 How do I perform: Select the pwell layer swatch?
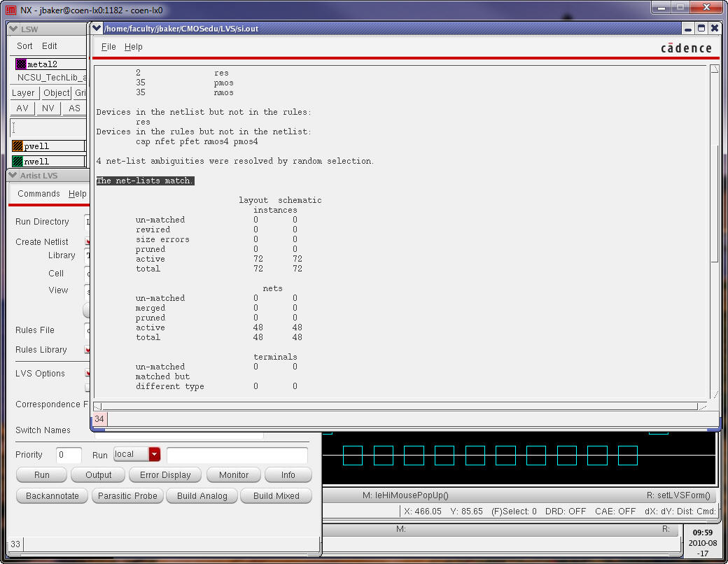coord(18,146)
